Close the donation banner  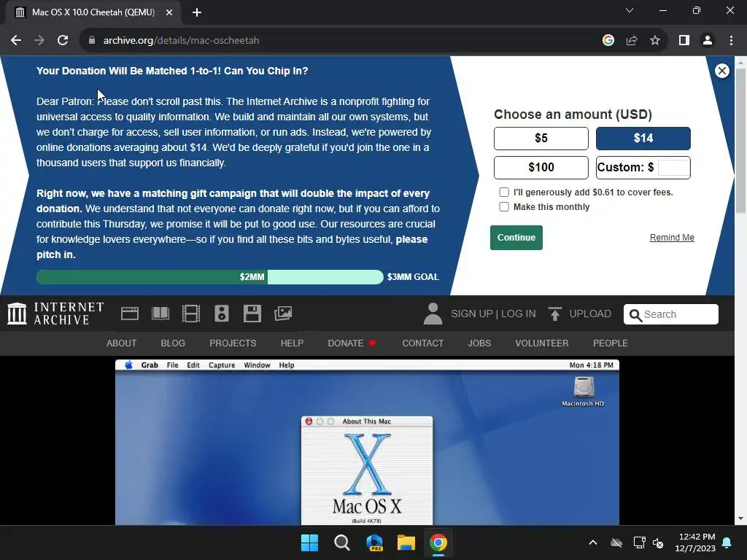(x=721, y=71)
